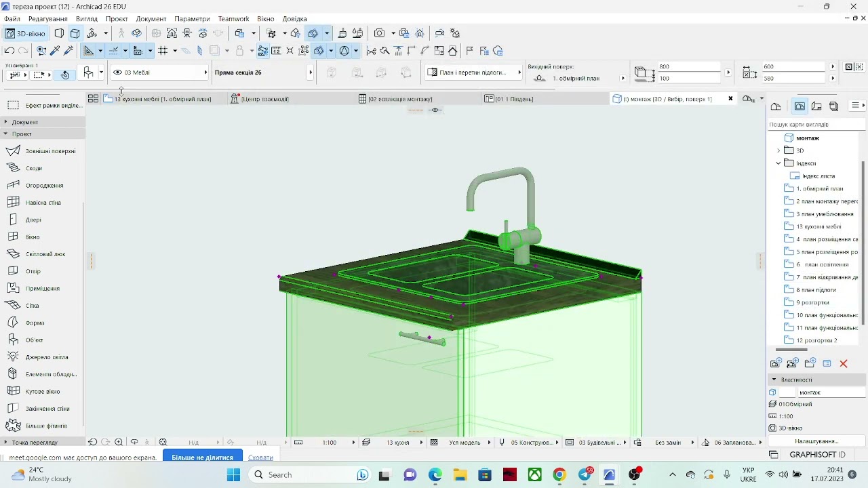
Task: Click the Сховати link
Action: (260, 457)
